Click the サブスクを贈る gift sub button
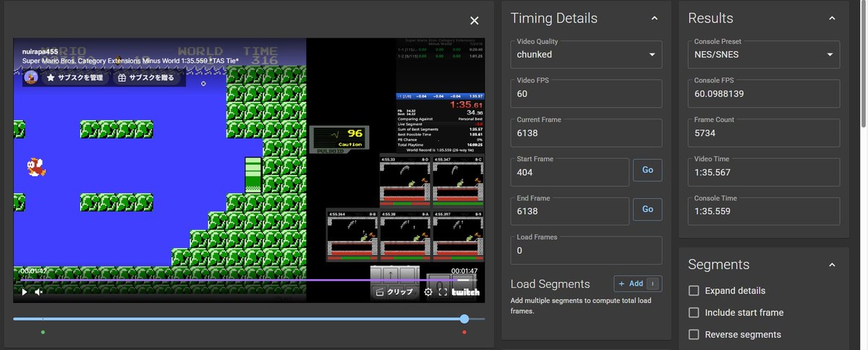This screenshot has height=350, width=868. click(147, 77)
